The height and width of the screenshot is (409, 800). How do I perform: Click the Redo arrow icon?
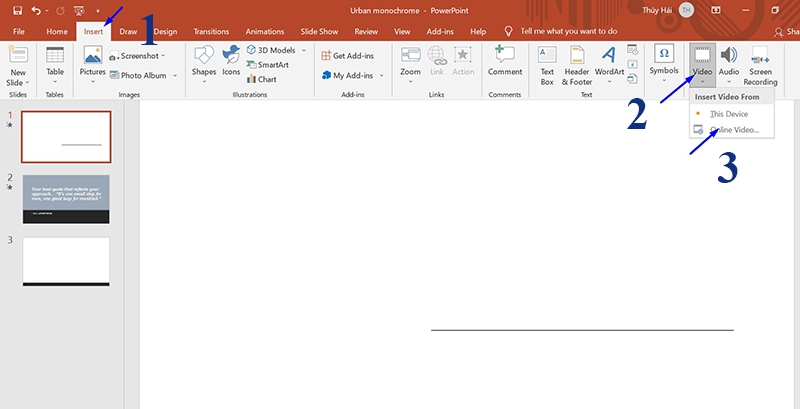point(60,11)
